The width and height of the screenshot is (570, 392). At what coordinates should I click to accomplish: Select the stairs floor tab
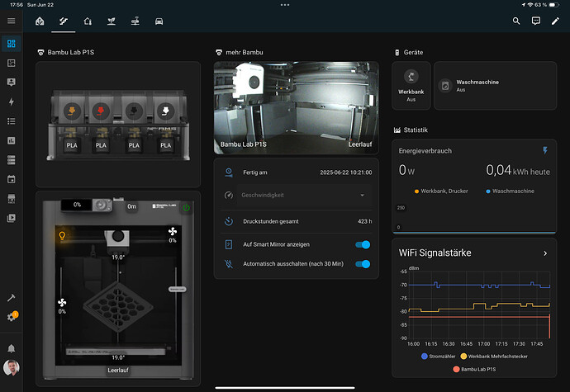(x=64, y=21)
